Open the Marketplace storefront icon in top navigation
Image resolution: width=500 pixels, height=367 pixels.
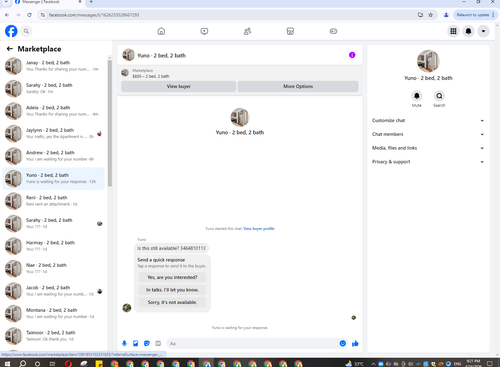(290, 31)
